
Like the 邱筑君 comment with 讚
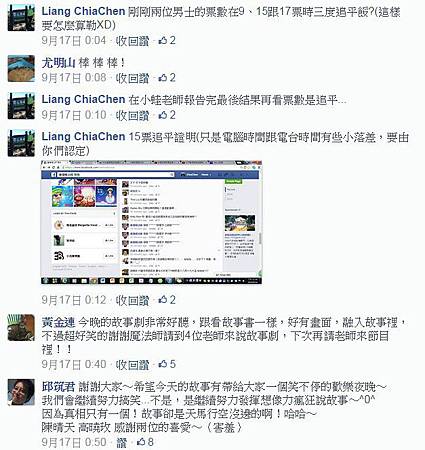tap(122, 442)
